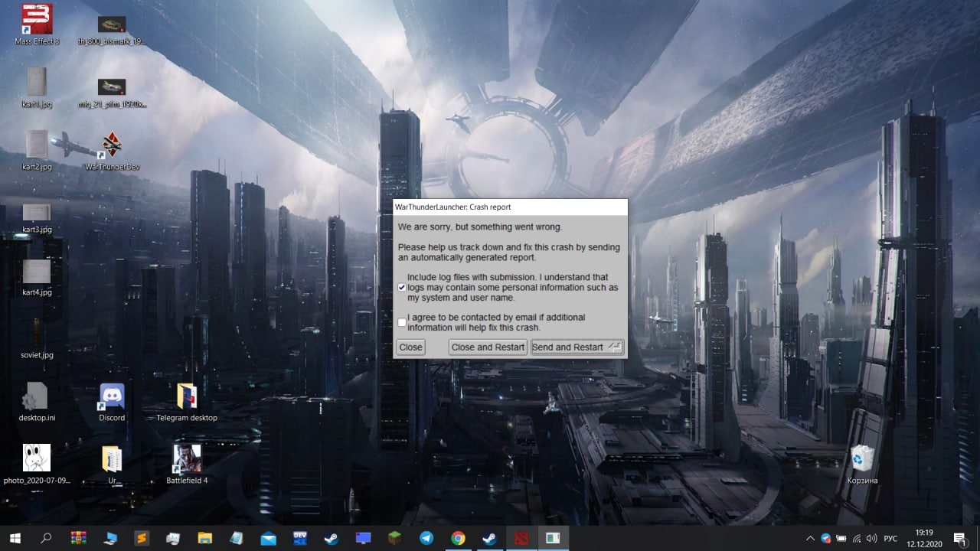Select the photo_2020-07-09 image file

click(37, 465)
